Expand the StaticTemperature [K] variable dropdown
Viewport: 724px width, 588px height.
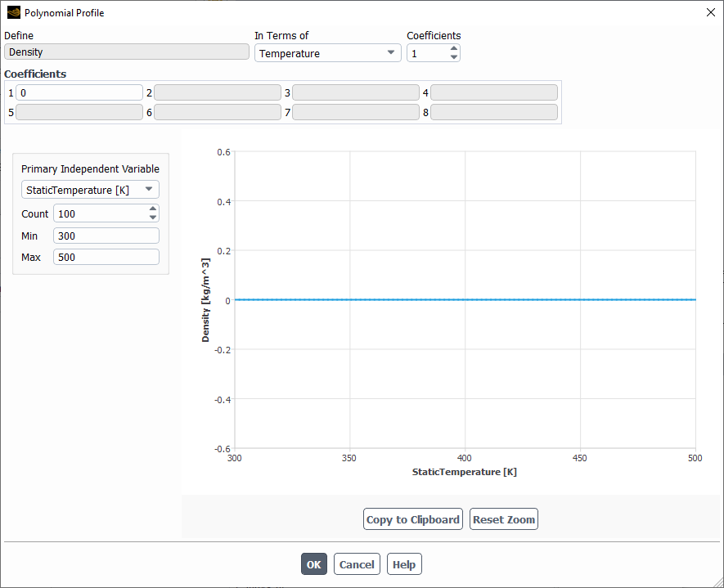[x=90, y=190]
